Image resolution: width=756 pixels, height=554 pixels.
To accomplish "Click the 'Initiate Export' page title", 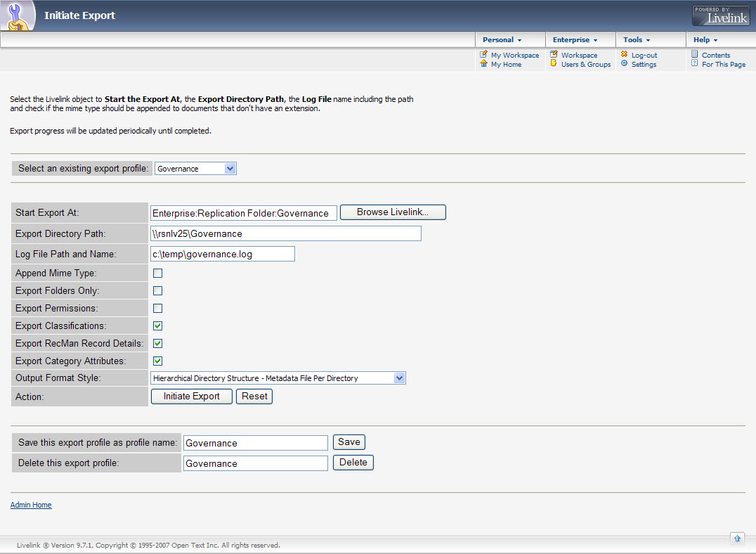I will click(79, 15).
